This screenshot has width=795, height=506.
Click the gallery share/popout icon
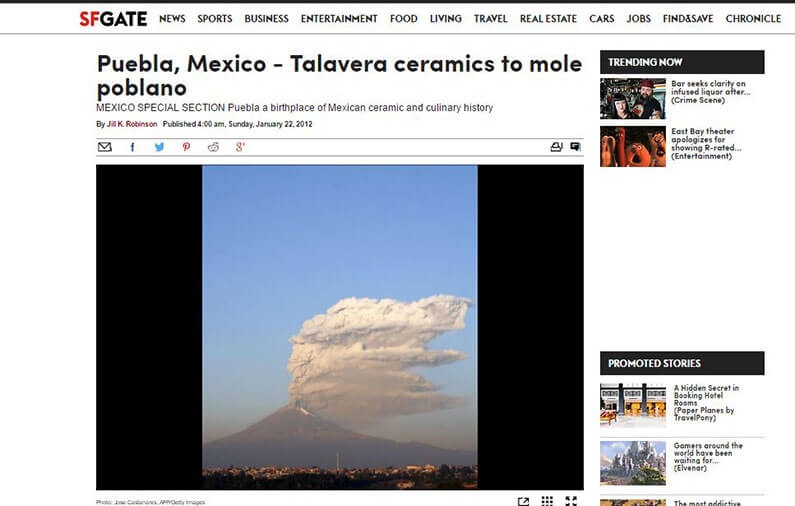(x=523, y=501)
